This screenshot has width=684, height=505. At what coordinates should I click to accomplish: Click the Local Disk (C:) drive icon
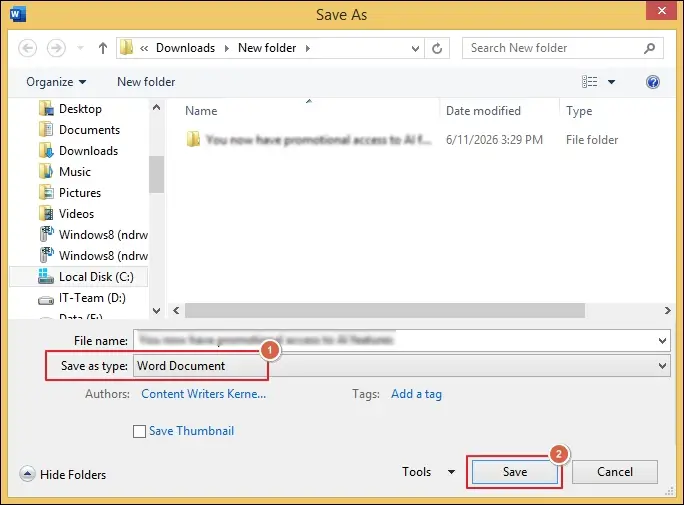[x=45, y=276]
